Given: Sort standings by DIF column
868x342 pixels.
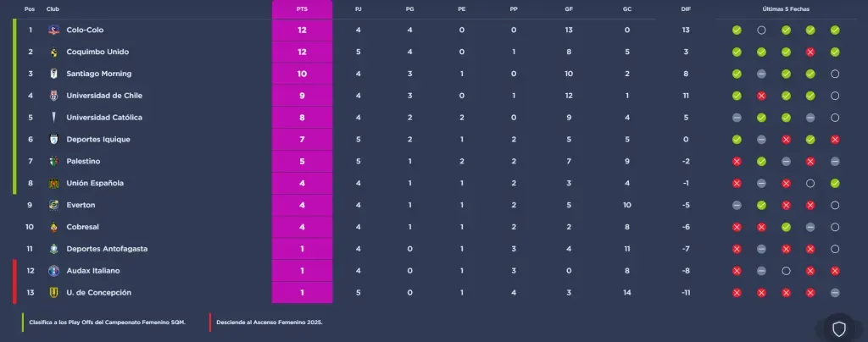Looking at the screenshot, I should tap(686, 9).
